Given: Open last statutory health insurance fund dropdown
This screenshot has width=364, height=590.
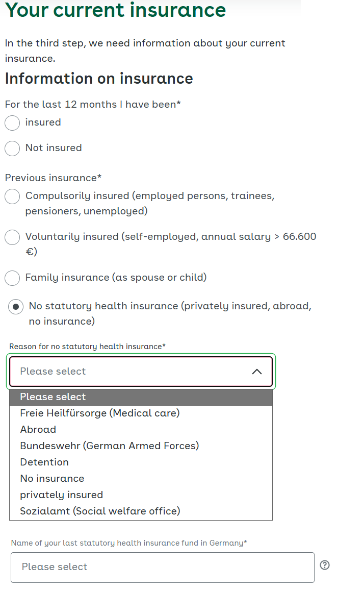Looking at the screenshot, I should tap(163, 568).
